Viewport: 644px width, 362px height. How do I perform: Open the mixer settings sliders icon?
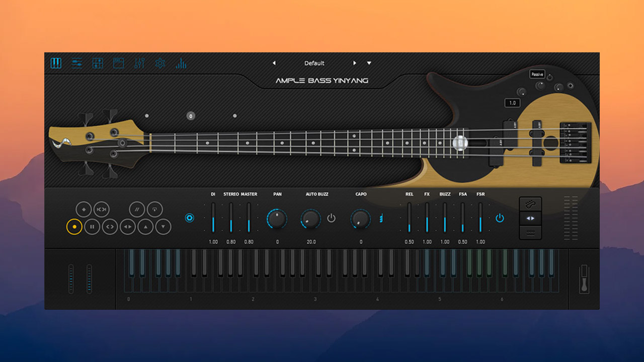[x=76, y=63]
